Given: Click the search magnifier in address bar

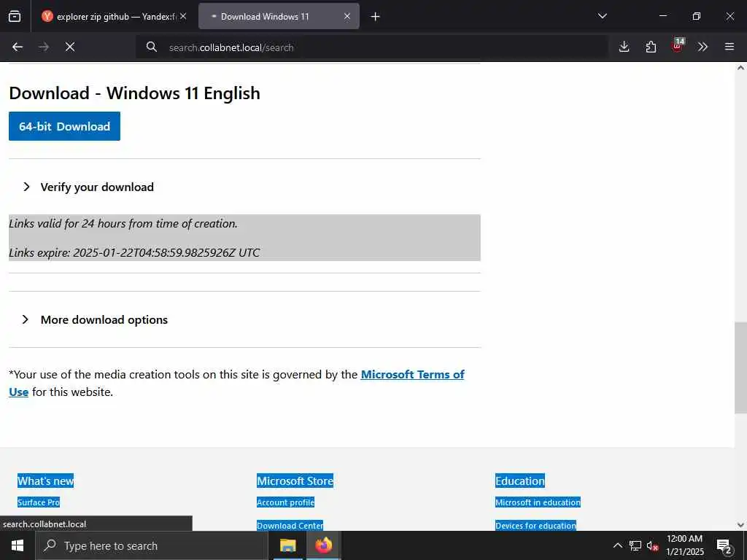Looking at the screenshot, I should coord(152,47).
